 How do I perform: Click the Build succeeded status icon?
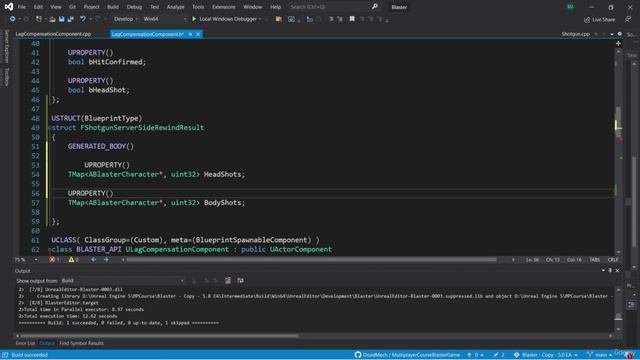pyautogui.click(x=5, y=355)
